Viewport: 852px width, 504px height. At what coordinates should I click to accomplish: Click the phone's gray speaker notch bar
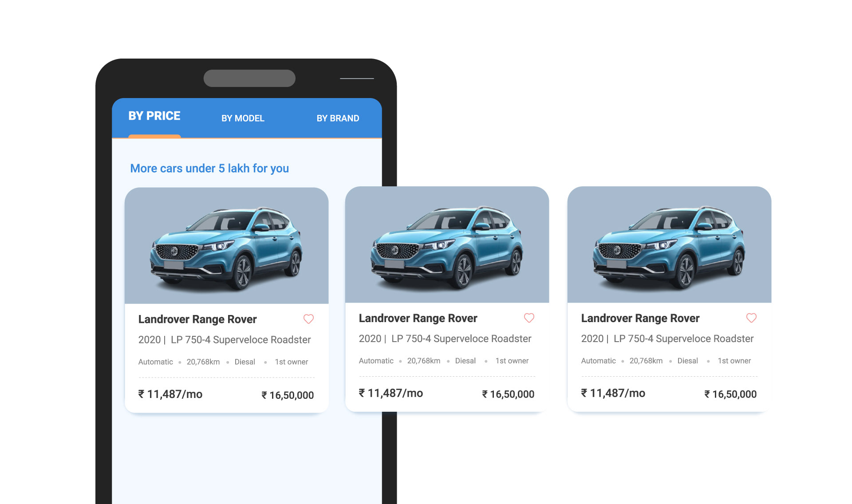pos(249,78)
